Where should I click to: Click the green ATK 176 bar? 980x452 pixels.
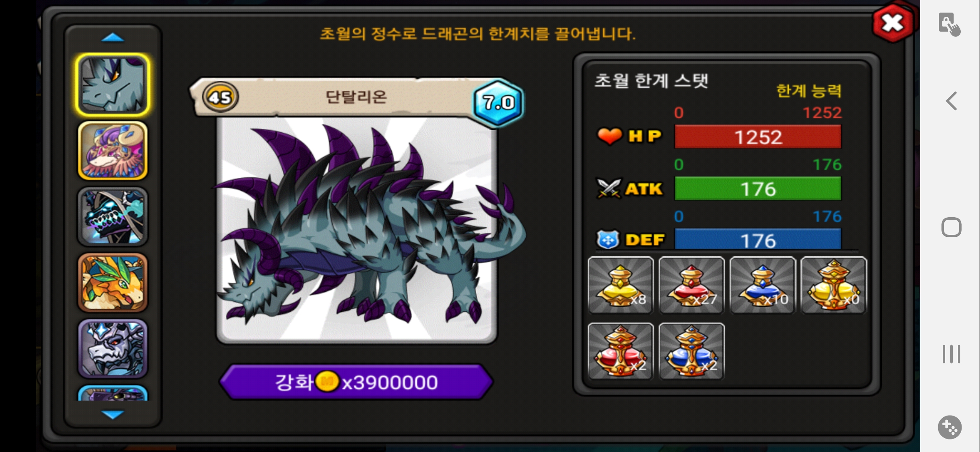tap(758, 189)
